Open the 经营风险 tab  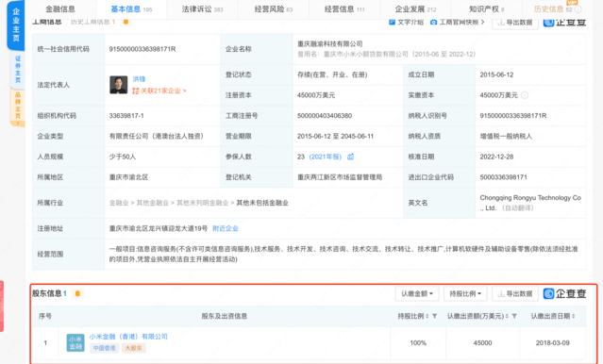click(274, 8)
